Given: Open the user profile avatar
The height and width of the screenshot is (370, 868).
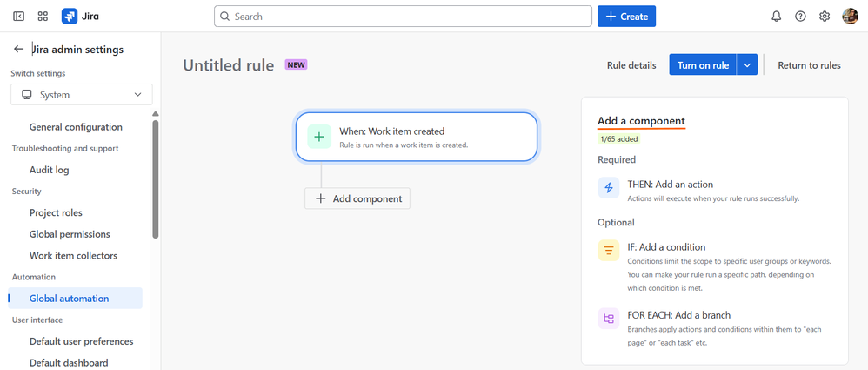Looking at the screenshot, I should pos(850,16).
